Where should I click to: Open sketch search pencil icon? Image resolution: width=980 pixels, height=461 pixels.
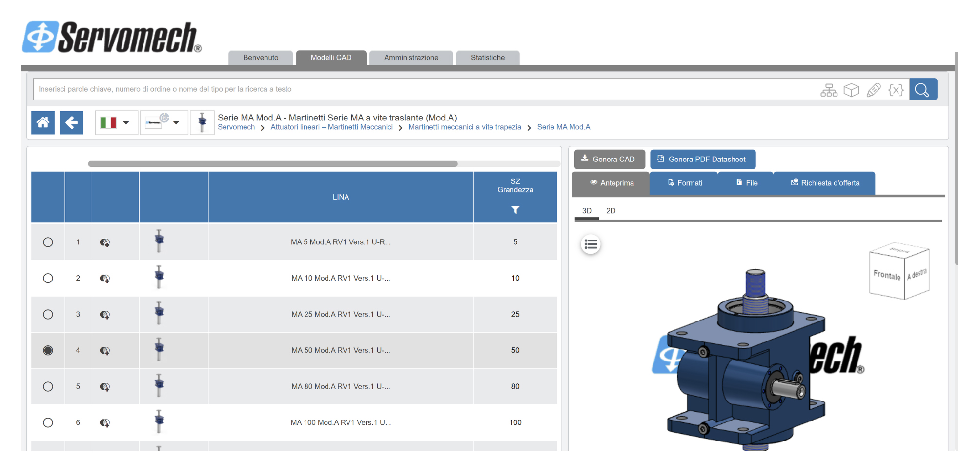(874, 90)
